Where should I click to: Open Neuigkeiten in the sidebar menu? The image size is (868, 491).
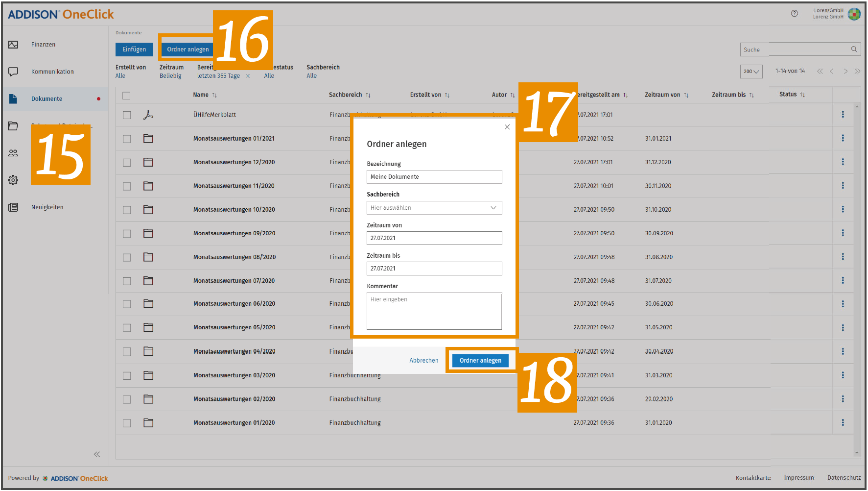pyautogui.click(x=47, y=207)
